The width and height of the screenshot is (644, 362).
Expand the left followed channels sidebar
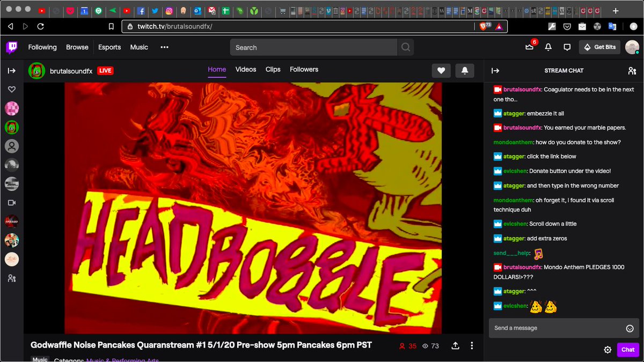[x=11, y=71]
